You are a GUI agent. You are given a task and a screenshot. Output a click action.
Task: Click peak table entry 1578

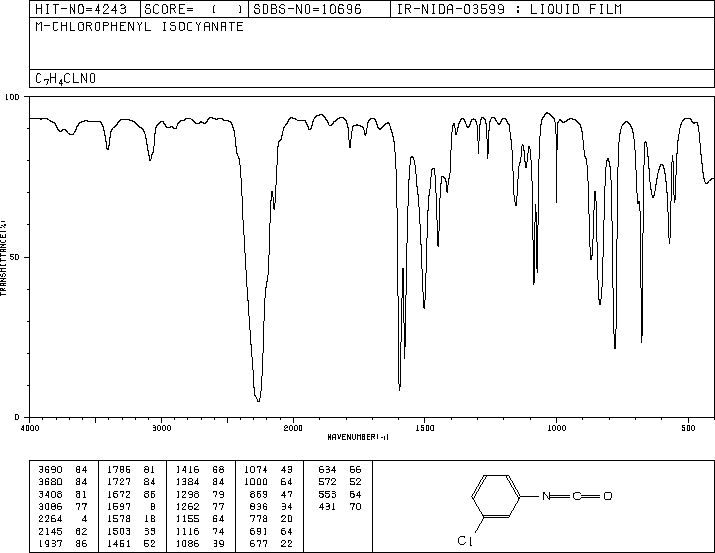point(119,519)
